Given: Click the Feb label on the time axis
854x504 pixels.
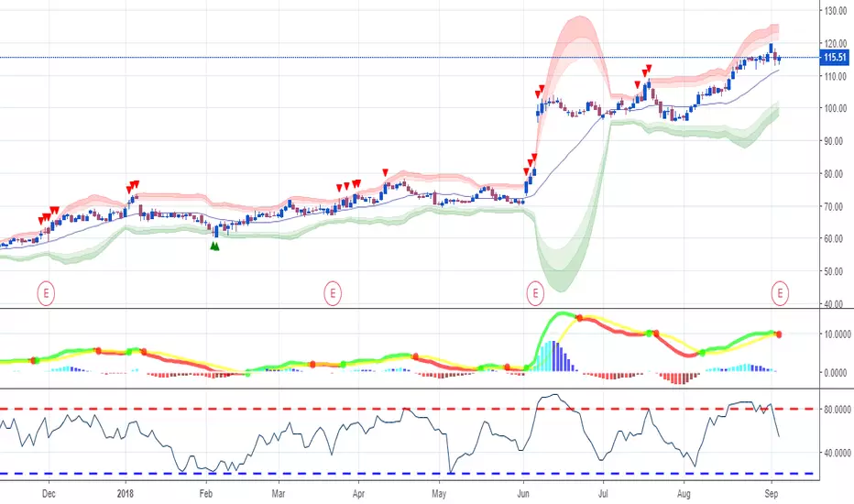Looking at the screenshot, I should pos(206,494).
